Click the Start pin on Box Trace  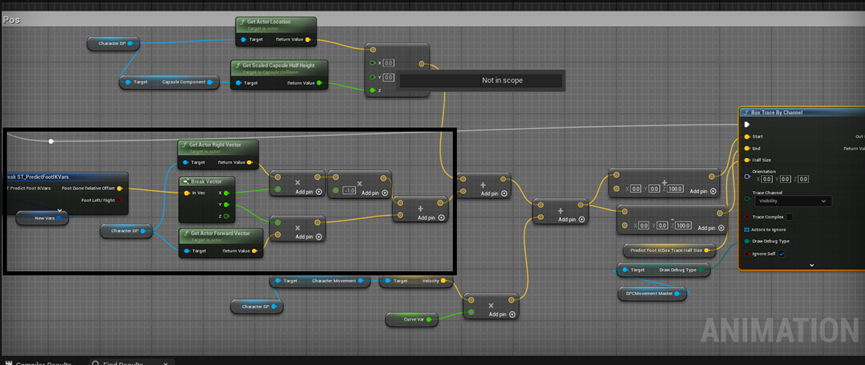coord(747,136)
